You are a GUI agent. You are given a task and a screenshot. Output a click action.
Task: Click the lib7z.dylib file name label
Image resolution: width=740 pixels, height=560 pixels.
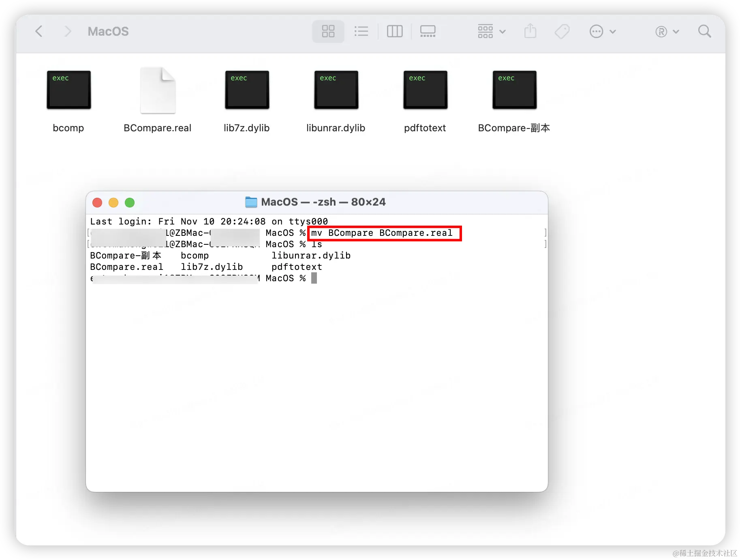[x=247, y=128]
